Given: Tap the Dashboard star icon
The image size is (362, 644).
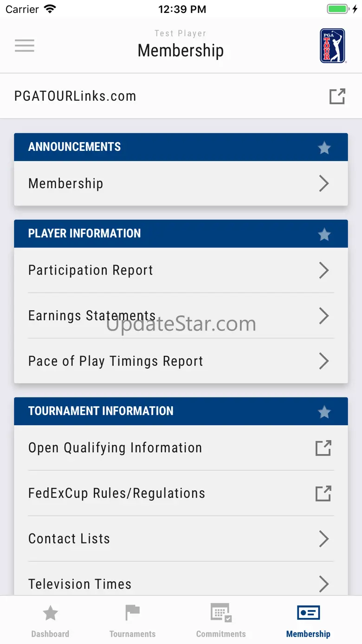Looking at the screenshot, I should click(50, 613).
